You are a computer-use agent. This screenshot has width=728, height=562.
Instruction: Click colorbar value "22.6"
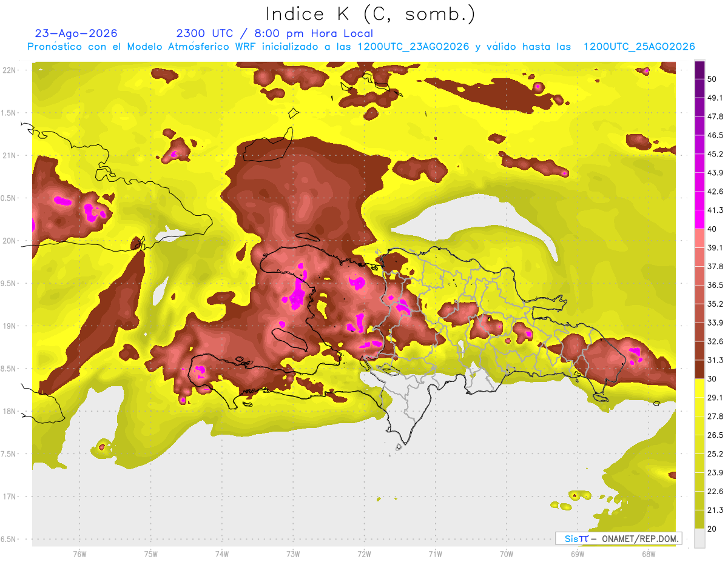(x=715, y=492)
